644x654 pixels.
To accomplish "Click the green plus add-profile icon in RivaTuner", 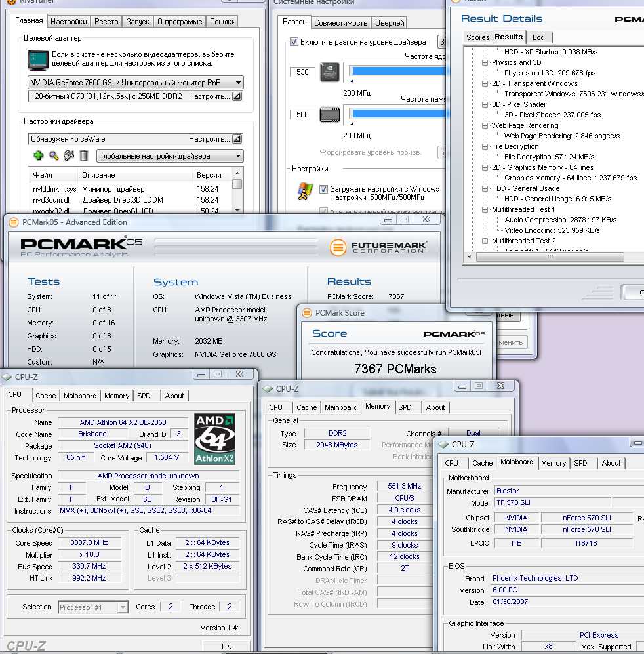I will [39, 155].
